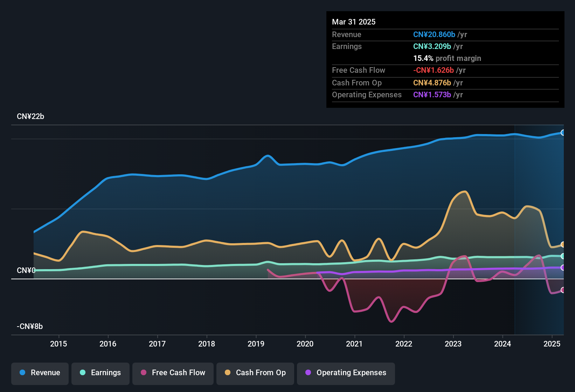Hide the Free Cash Flow series
The image size is (575, 392).
click(173, 373)
